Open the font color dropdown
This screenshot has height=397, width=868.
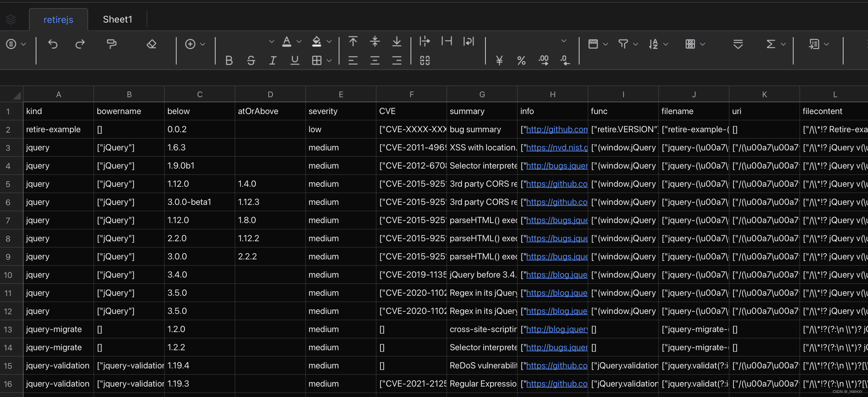299,41
